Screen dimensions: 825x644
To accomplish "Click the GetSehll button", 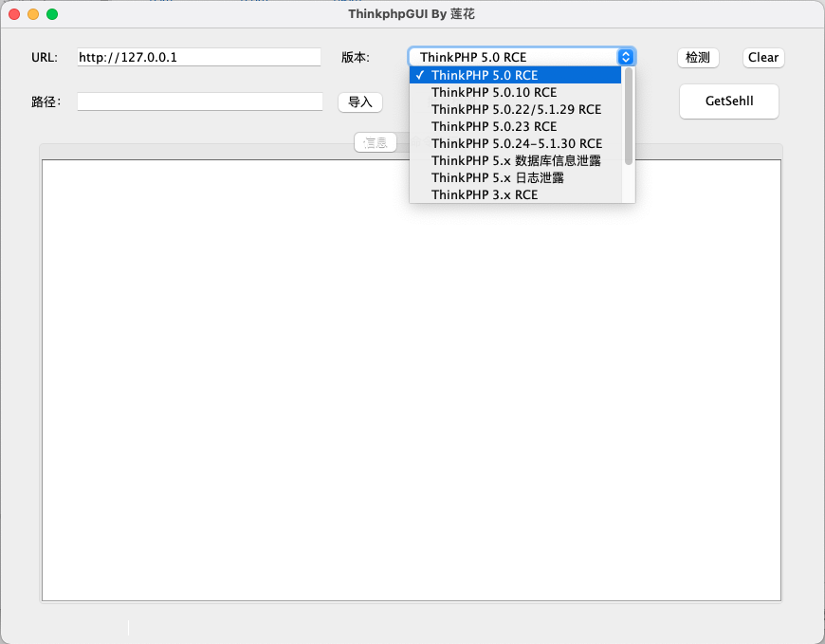I will pos(729,101).
